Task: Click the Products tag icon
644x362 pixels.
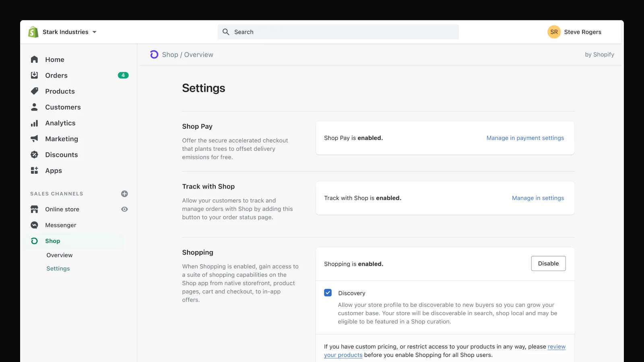Action: click(34, 91)
